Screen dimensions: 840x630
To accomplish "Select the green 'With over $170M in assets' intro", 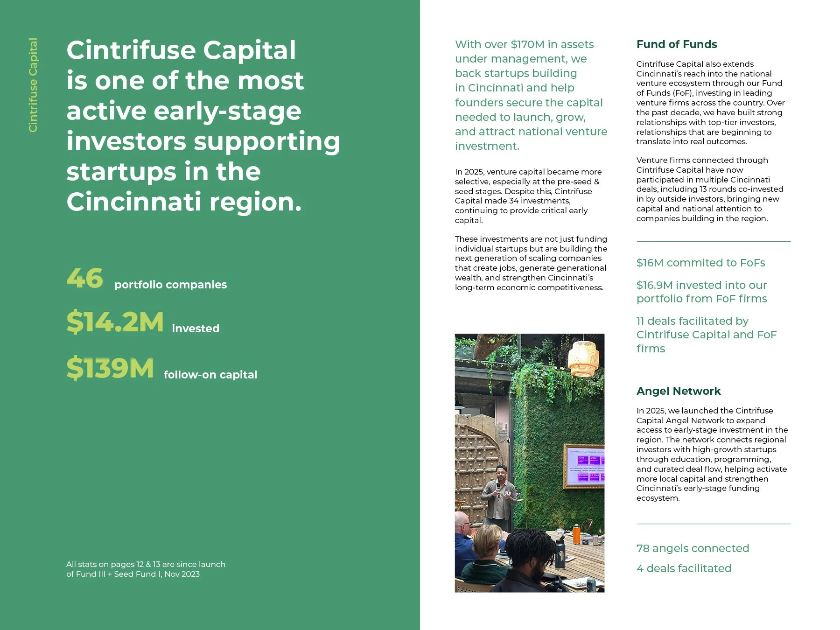I will coord(531,95).
